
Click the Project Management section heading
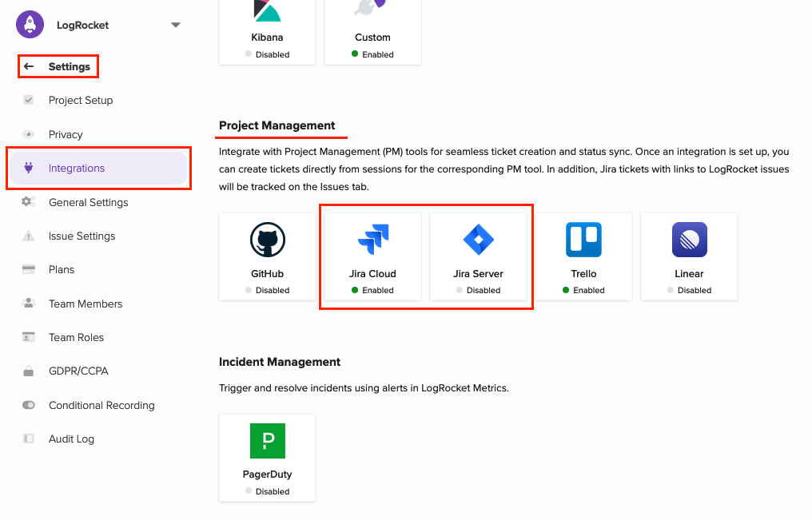pos(277,125)
